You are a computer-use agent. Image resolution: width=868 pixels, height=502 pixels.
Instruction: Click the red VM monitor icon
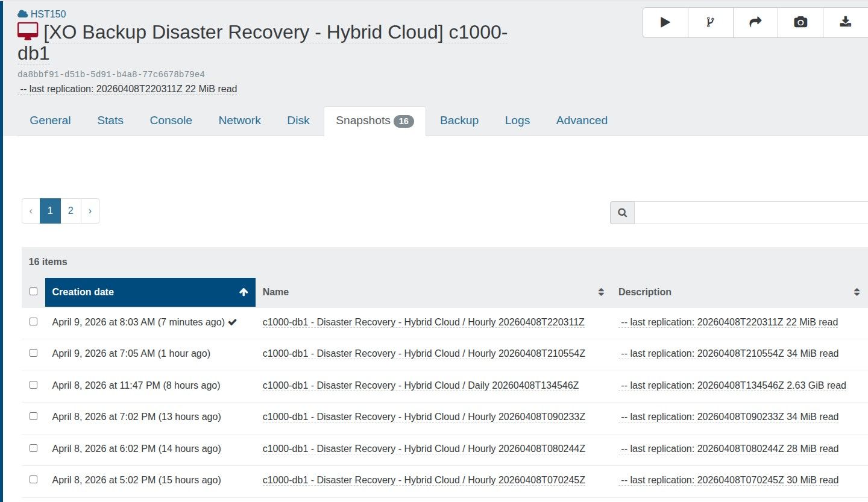coord(28,32)
